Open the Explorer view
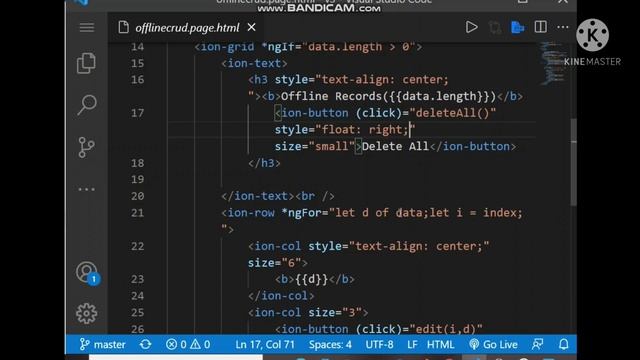Image resolution: width=640 pixels, height=360 pixels. coord(87,63)
